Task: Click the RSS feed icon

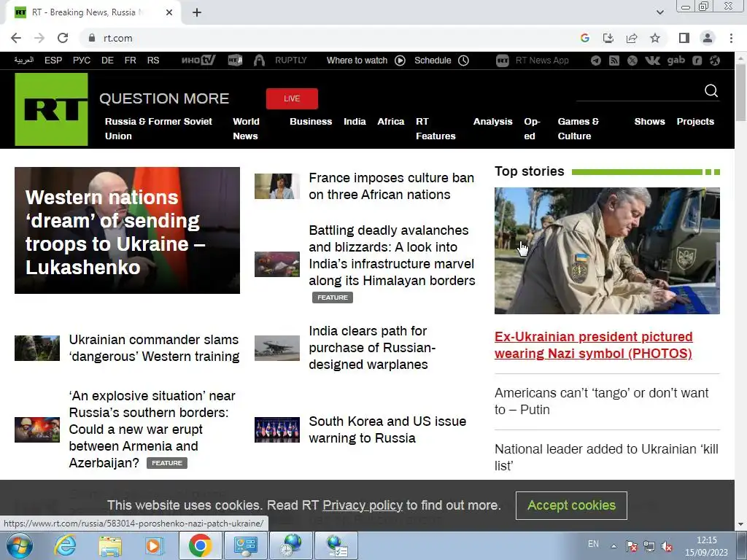Action: coord(614,61)
